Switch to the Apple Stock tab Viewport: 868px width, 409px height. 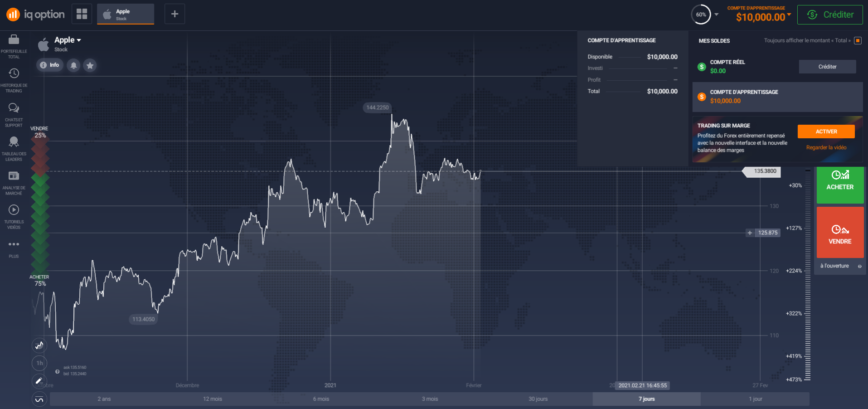(x=126, y=14)
